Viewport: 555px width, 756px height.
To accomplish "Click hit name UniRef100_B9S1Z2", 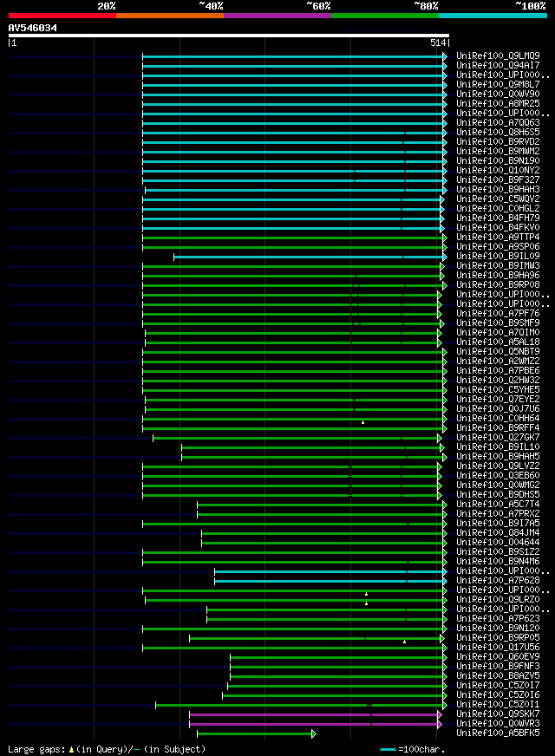I will pyautogui.click(x=498, y=551).
